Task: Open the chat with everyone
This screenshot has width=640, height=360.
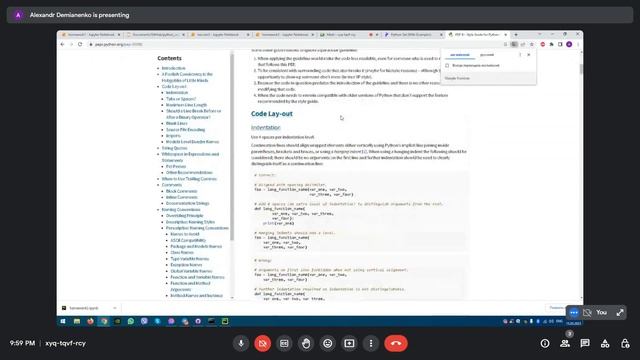Action: [x=585, y=344]
